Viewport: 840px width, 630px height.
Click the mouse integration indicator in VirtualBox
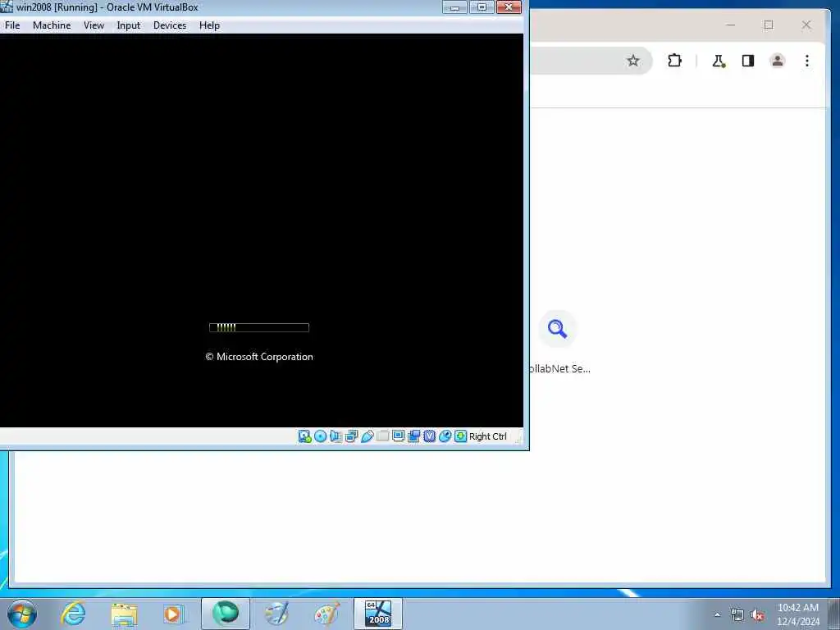pyautogui.click(x=445, y=436)
